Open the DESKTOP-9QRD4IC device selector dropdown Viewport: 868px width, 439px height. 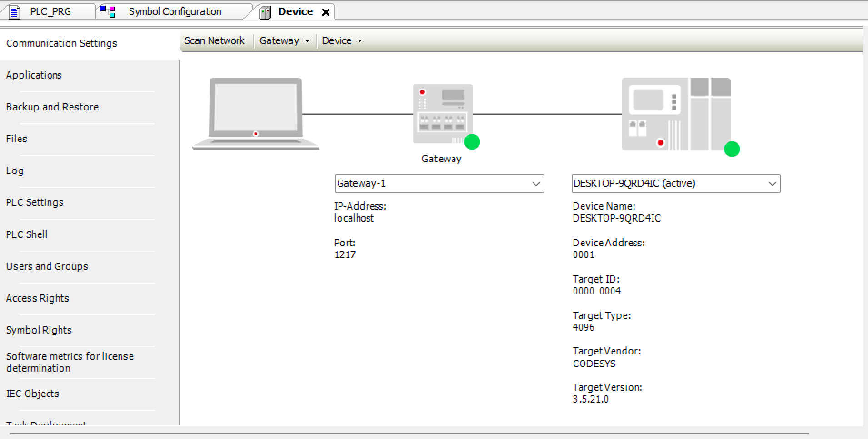(772, 184)
